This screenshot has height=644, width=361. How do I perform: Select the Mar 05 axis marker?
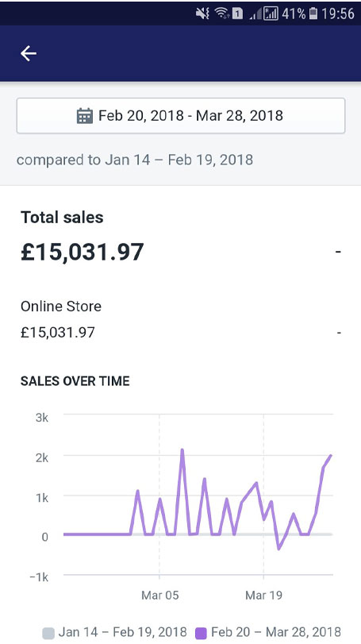coord(160,595)
